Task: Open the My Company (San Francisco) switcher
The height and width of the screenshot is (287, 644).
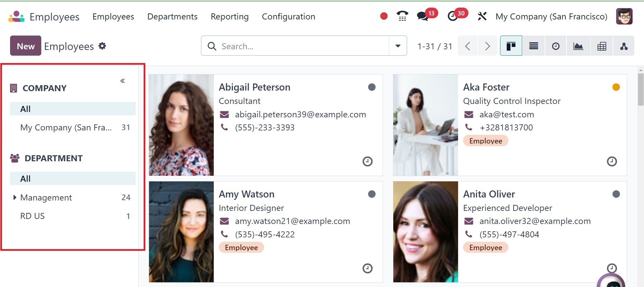Action: [551, 16]
